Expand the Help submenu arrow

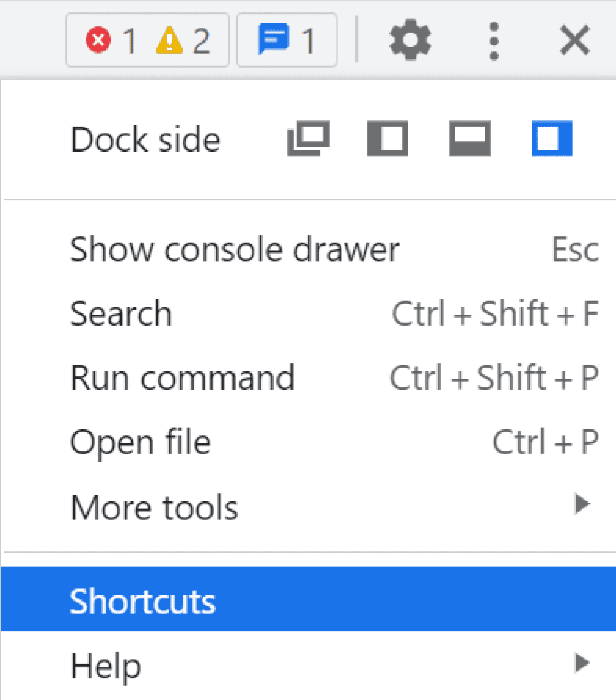(x=582, y=663)
